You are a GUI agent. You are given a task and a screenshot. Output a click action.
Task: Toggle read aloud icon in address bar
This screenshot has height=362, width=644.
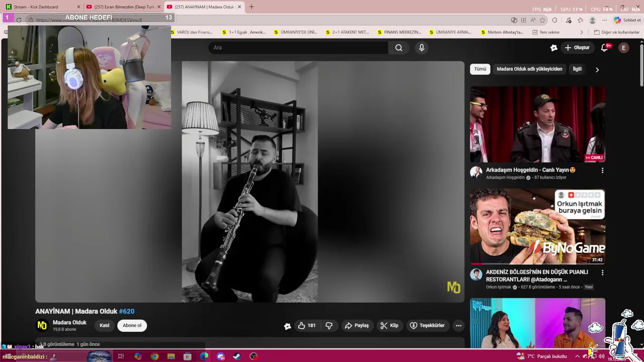pos(533,20)
